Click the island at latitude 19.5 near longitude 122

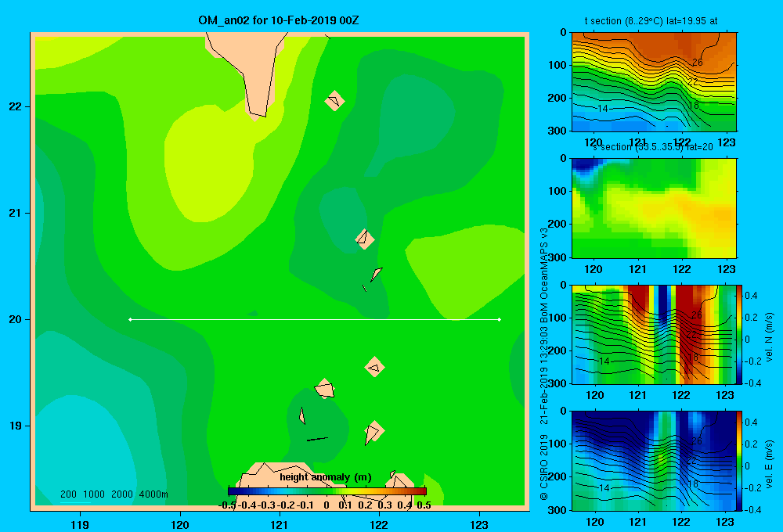pyautogui.click(x=374, y=367)
